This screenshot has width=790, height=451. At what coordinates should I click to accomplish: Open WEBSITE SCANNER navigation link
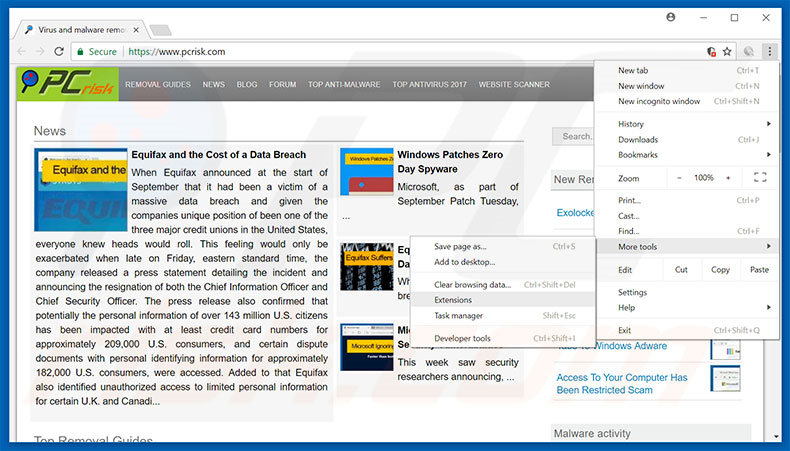pos(514,85)
